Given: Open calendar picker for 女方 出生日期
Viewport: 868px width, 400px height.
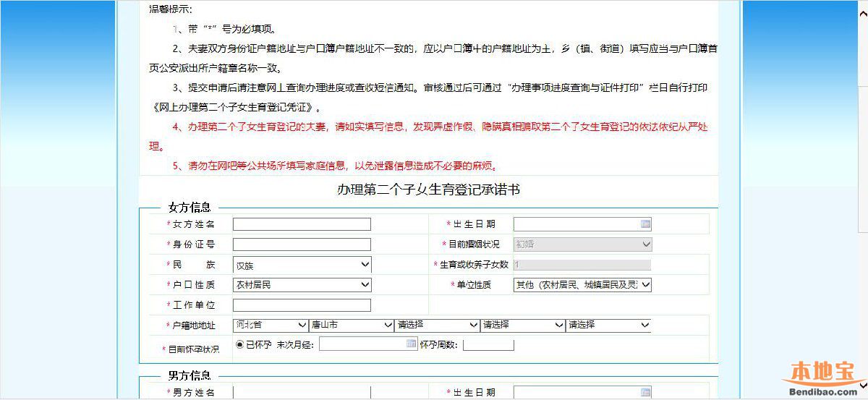Looking at the screenshot, I should click(645, 224).
